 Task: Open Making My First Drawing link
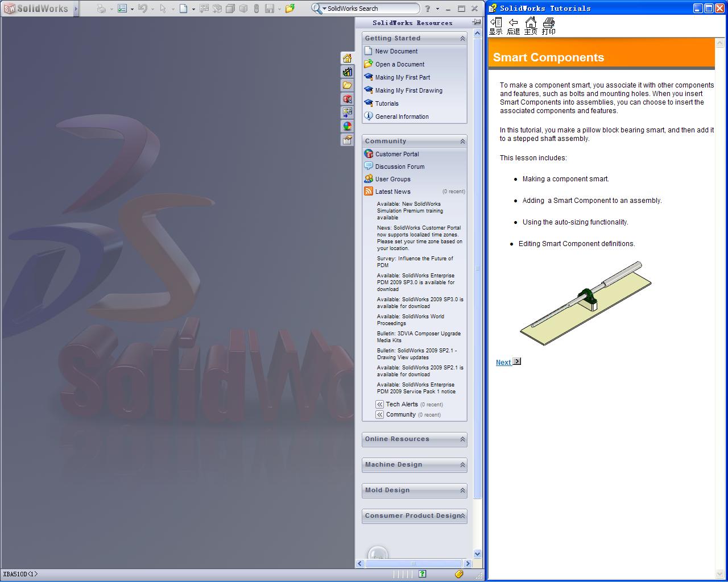coord(409,90)
